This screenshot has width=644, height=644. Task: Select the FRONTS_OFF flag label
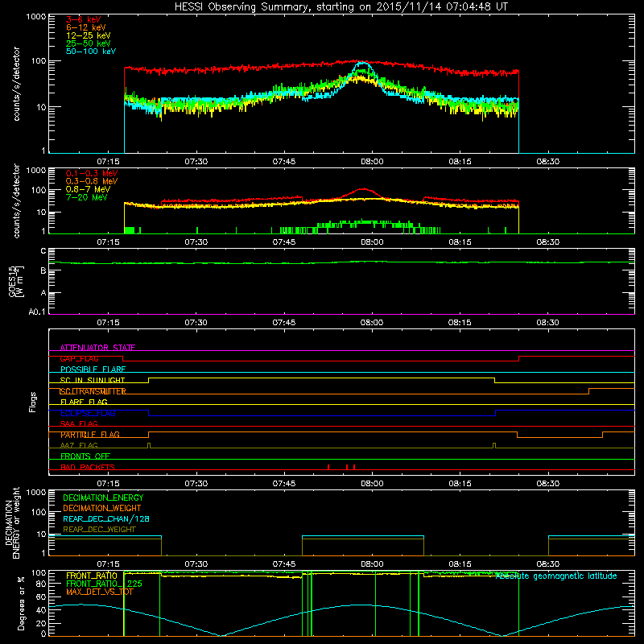(85, 456)
